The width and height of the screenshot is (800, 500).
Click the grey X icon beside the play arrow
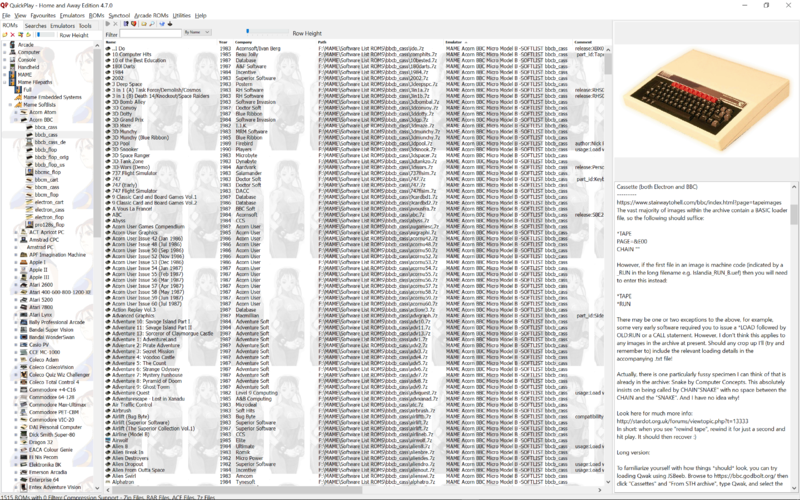coord(115,24)
